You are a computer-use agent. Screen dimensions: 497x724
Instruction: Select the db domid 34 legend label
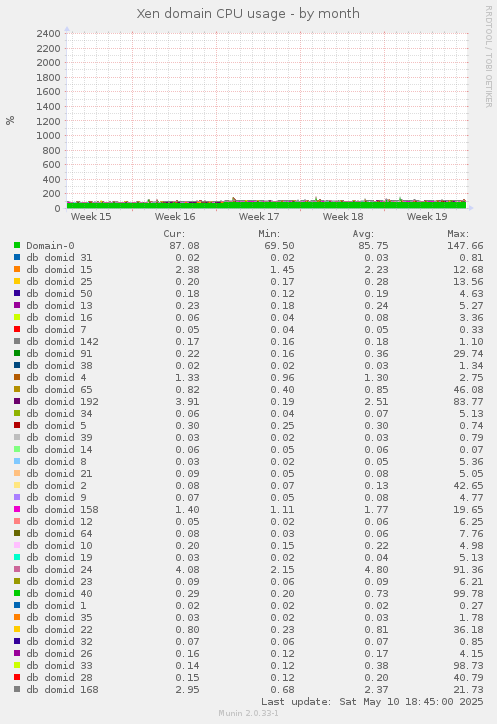[x=59, y=414]
